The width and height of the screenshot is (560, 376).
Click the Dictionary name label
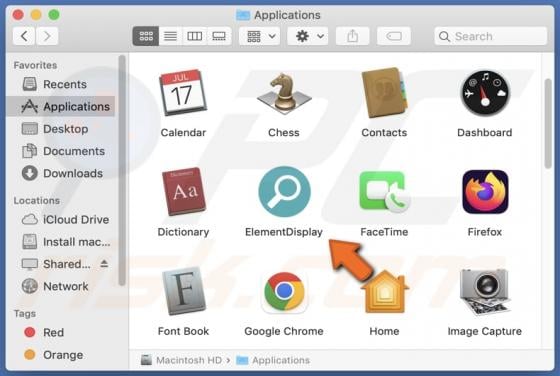tap(183, 232)
